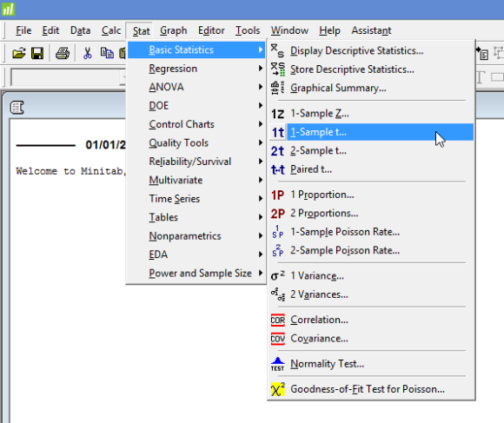
Task: Click the Print icon in toolbar
Action: point(63,53)
